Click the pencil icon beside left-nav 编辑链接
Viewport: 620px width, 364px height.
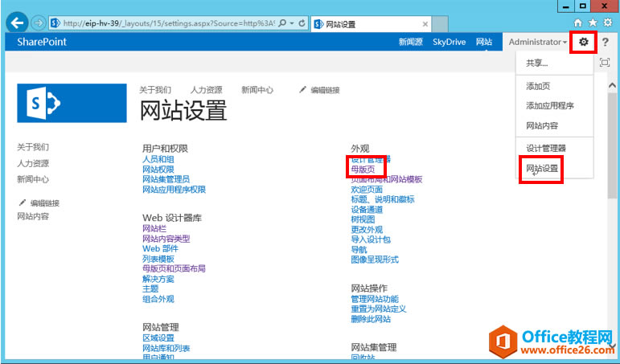tap(23, 203)
